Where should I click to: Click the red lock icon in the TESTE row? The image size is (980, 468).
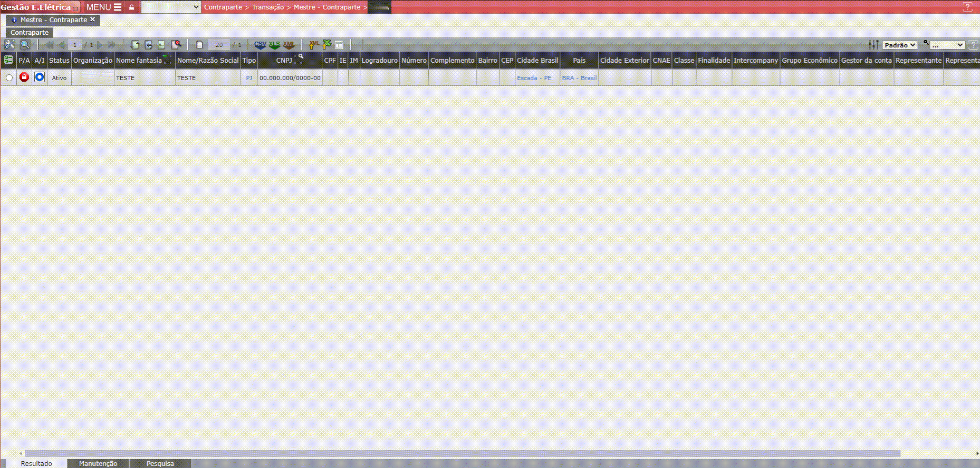tap(24, 77)
